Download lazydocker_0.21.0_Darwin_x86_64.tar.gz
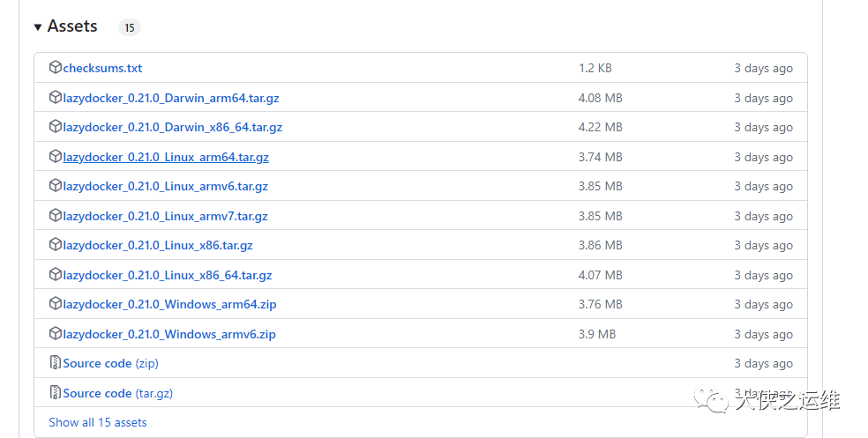Viewport: 868px width, 438px height. click(x=173, y=127)
